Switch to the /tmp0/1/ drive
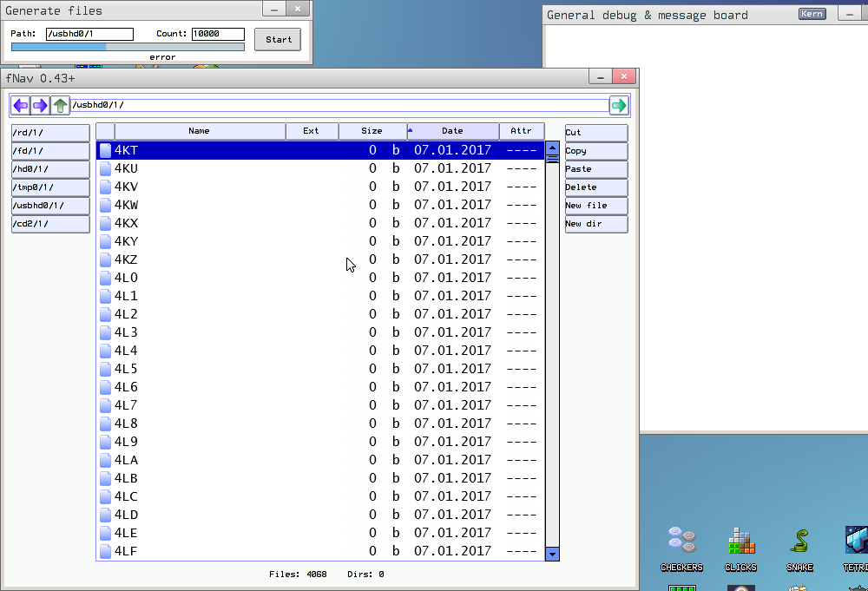This screenshot has width=868, height=591. (x=50, y=187)
